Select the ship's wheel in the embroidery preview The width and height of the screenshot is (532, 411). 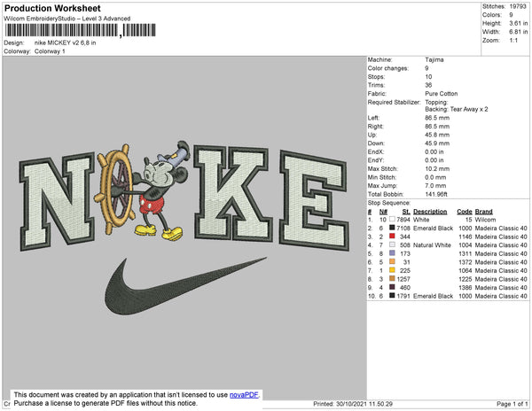(114, 189)
